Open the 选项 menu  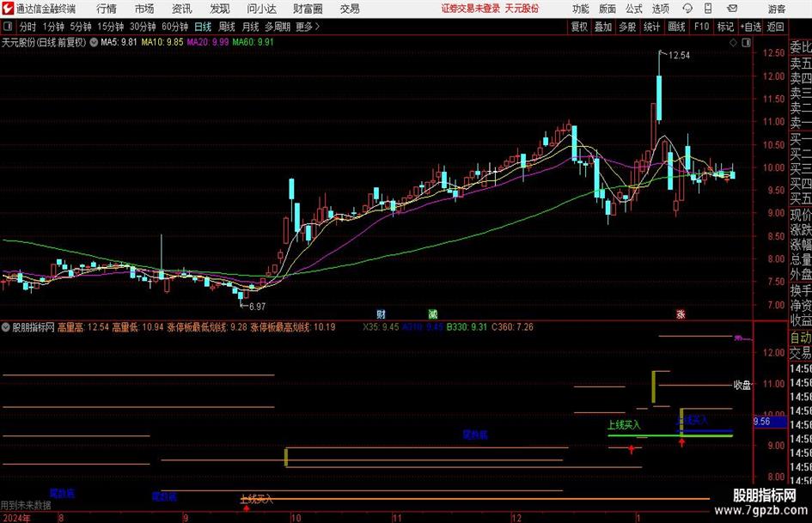click(x=660, y=9)
